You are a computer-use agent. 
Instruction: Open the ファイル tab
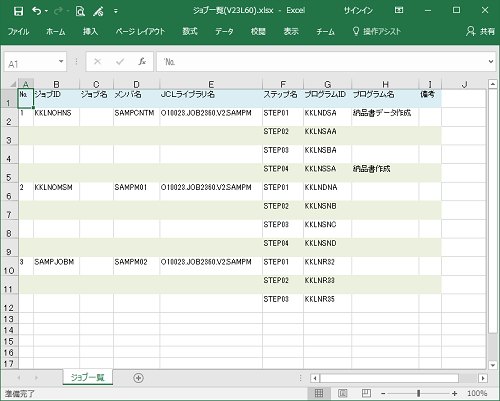click(x=18, y=32)
